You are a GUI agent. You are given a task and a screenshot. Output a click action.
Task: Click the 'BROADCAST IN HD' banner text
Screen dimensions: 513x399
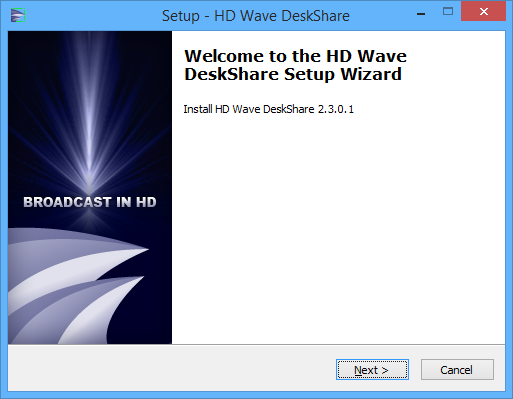click(90, 202)
